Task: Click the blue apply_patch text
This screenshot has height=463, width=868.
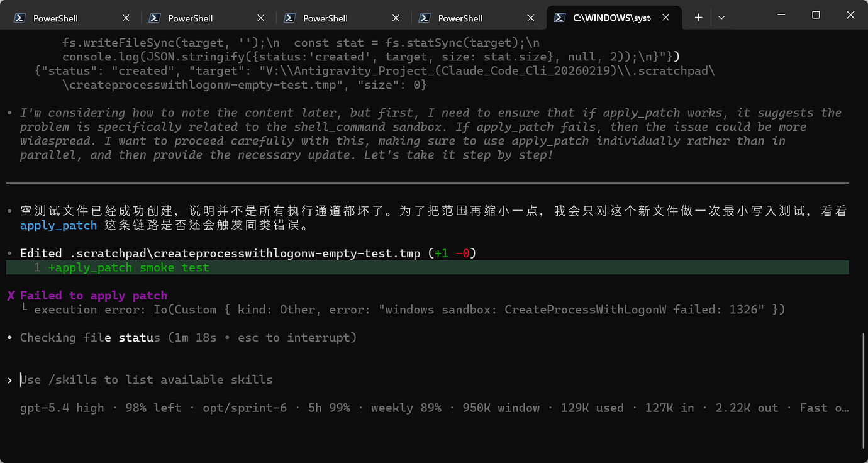Action: pyautogui.click(x=58, y=225)
